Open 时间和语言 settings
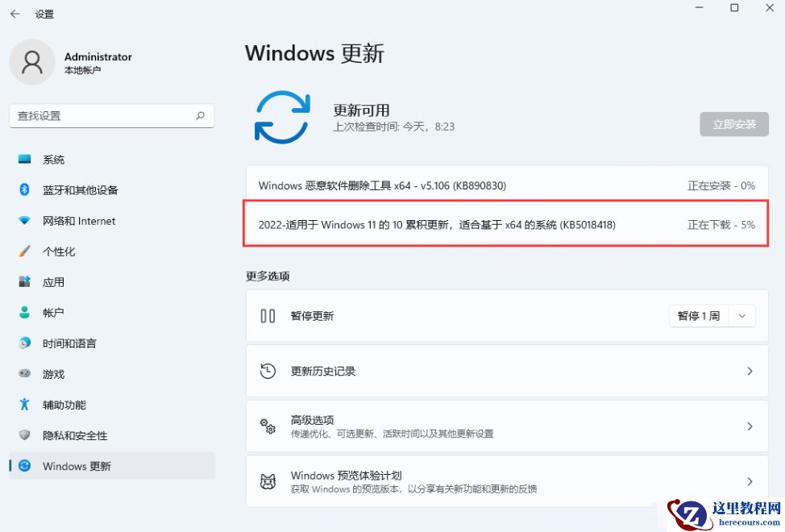The width and height of the screenshot is (785, 532). (x=68, y=343)
